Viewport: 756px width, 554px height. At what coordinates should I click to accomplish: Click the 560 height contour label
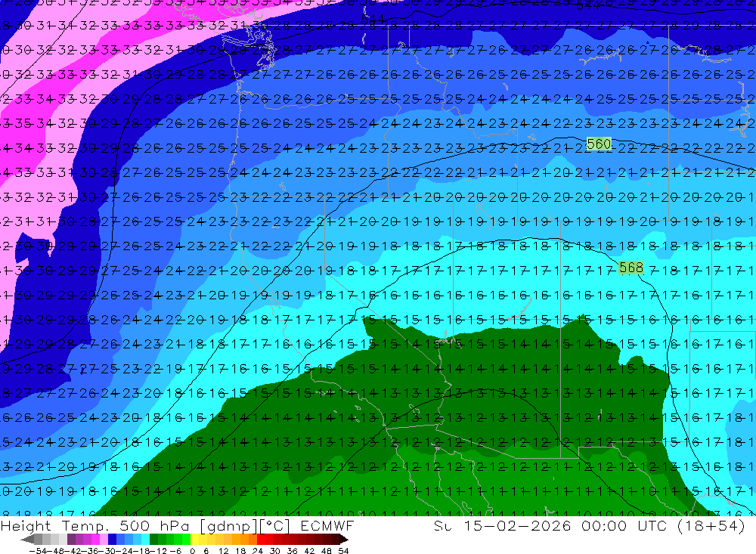coord(600,144)
